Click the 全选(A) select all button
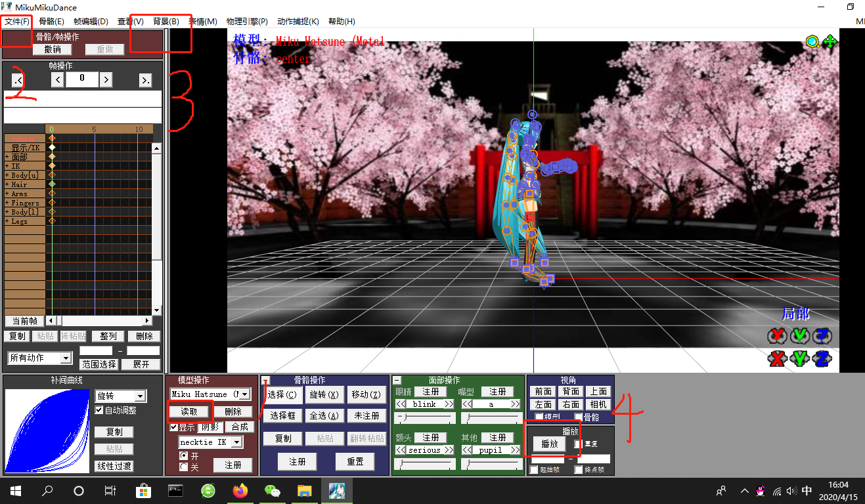Image resolution: width=865 pixels, height=504 pixels. (x=324, y=415)
